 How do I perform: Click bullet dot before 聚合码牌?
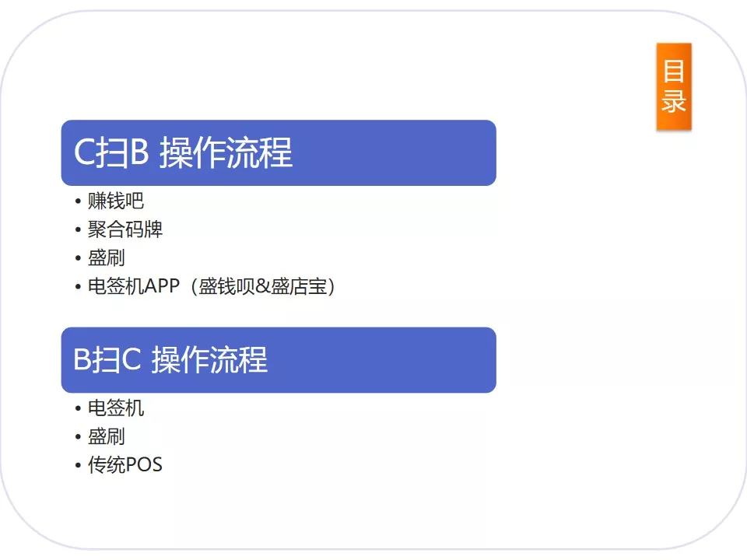(78, 230)
